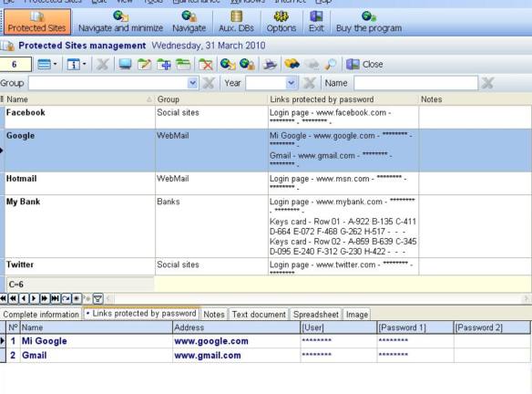Switch to the Notes tab
The height and width of the screenshot is (394, 532).
coord(214,315)
